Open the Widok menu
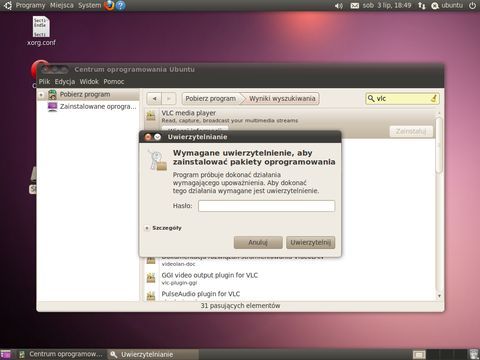480x360 pixels. (x=89, y=81)
